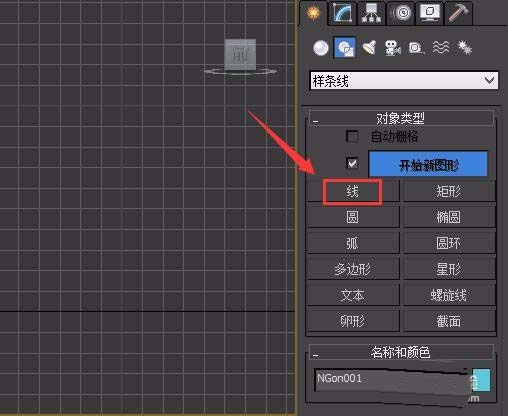508x416 pixels.
Task: Open the Create panel tab
Action: tap(313, 13)
